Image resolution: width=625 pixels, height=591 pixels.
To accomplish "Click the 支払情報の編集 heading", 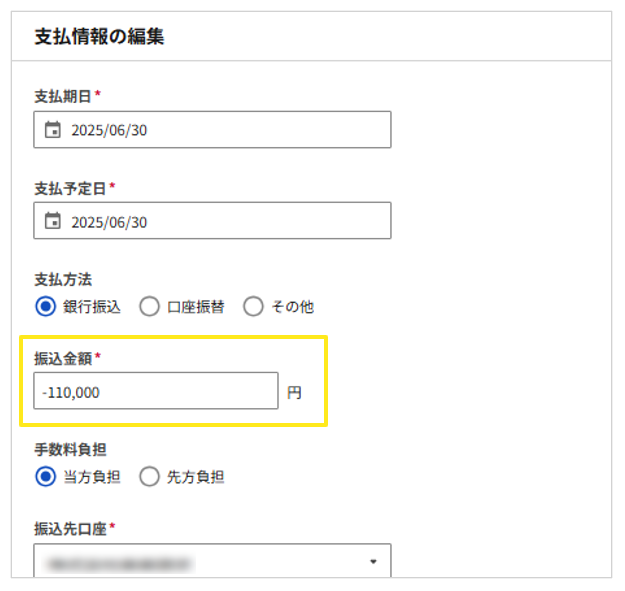I will click(99, 38).
